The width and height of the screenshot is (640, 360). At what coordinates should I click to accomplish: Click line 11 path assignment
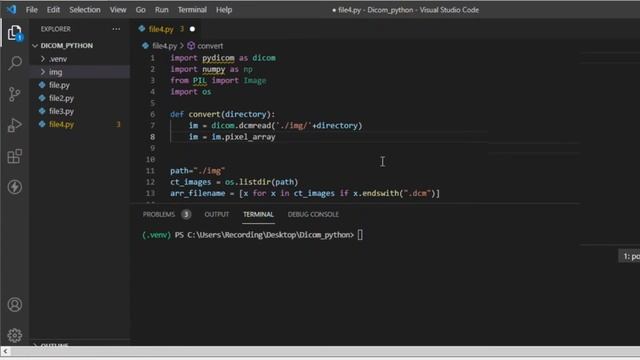pyautogui.click(x=198, y=171)
